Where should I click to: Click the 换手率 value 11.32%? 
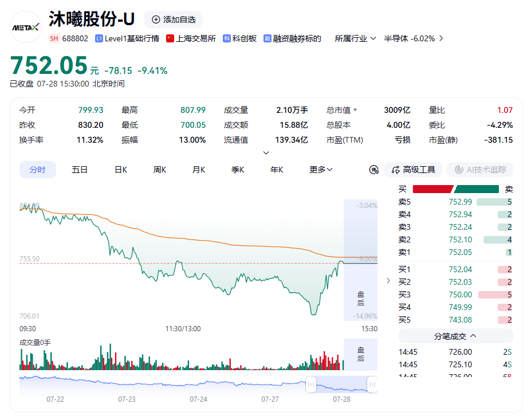[90, 140]
